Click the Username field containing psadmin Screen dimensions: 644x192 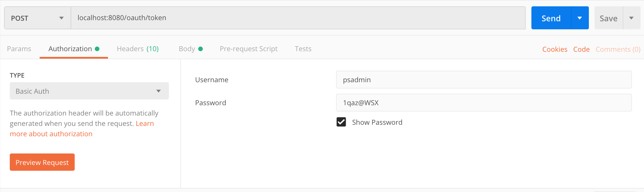click(484, 80)
